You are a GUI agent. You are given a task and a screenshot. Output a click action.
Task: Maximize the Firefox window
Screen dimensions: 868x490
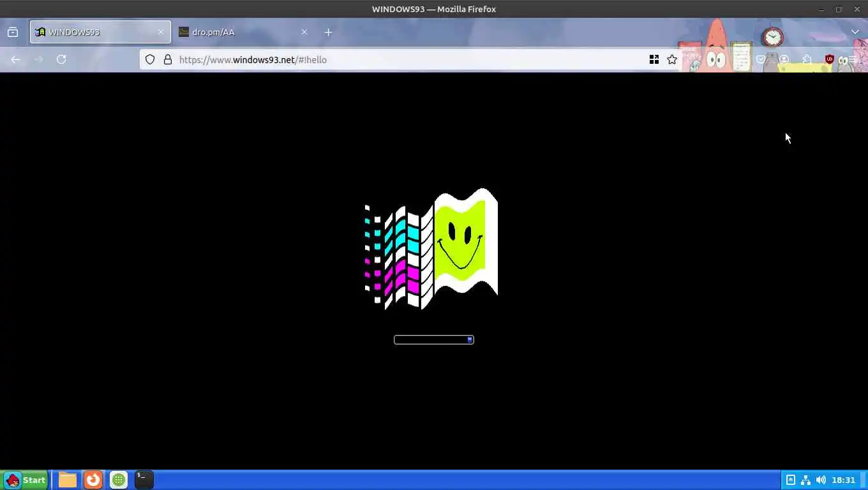(x=839, y=9)
